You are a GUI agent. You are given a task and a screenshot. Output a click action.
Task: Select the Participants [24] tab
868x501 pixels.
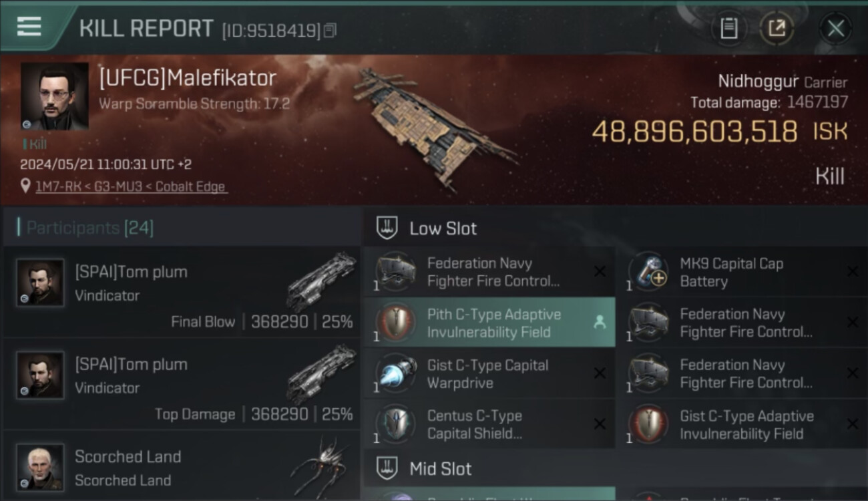[x=89, y=228]
